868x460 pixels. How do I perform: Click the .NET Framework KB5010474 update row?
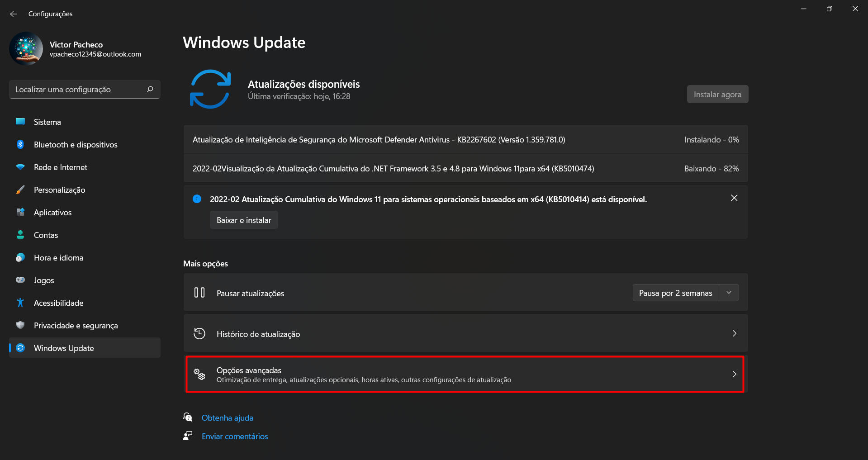(465, 168)
